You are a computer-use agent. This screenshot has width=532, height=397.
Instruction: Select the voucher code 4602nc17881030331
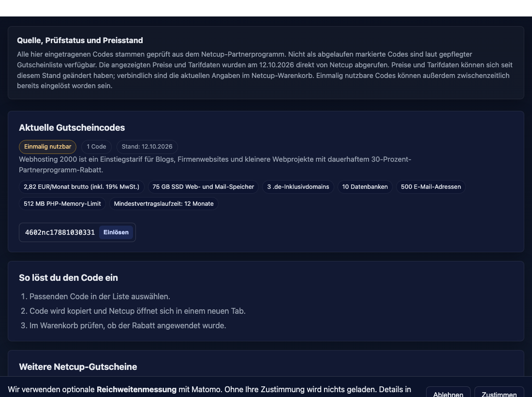coord(59,232)
